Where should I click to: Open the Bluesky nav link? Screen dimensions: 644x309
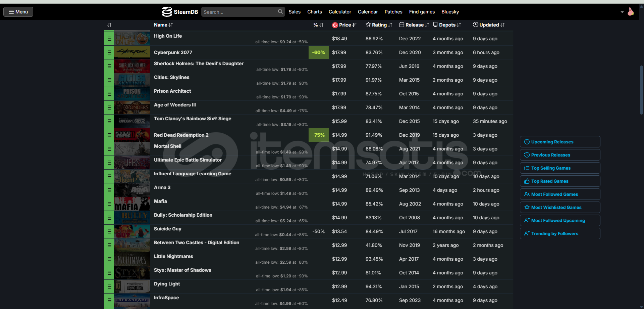coord(450,12)
